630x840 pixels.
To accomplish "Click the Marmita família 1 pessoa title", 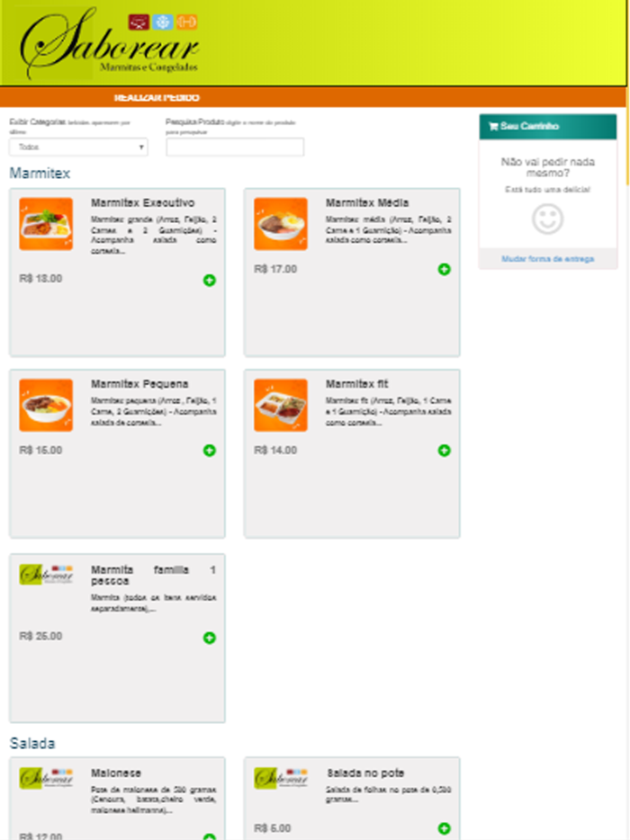I will [153, 575].
